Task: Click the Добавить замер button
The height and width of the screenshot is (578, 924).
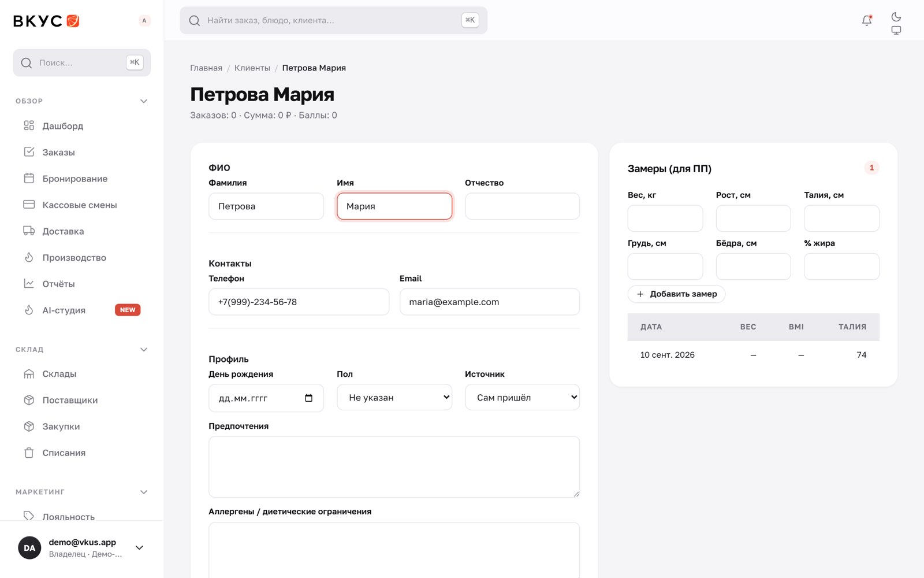Action: click(676, 294)
